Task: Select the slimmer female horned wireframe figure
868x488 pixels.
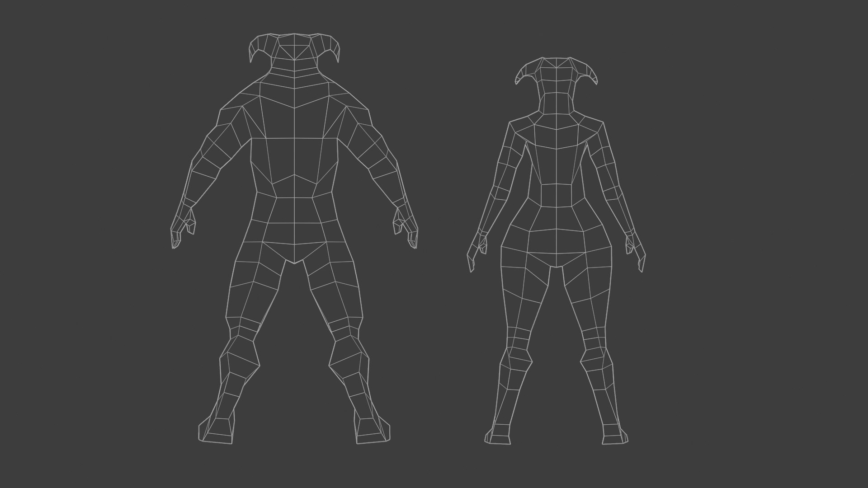Action: 556,252
